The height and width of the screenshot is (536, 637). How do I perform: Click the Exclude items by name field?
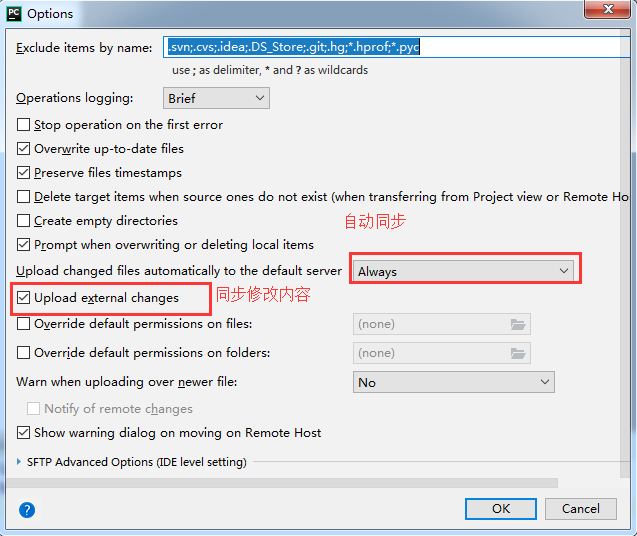click(x=396, y=47)
